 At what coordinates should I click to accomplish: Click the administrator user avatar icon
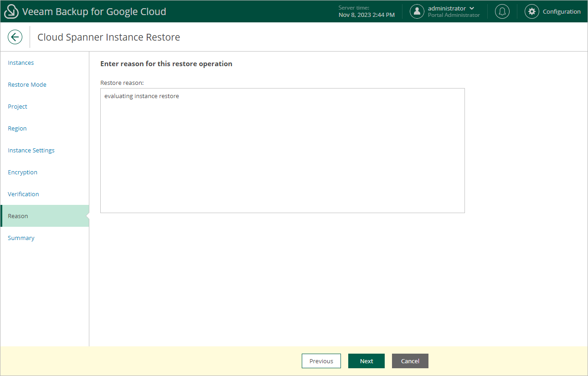click(x=417, y=11)
